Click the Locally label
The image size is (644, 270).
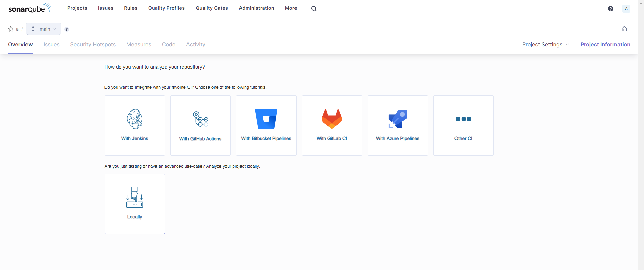pyautogui.click(x=135, y=217)
